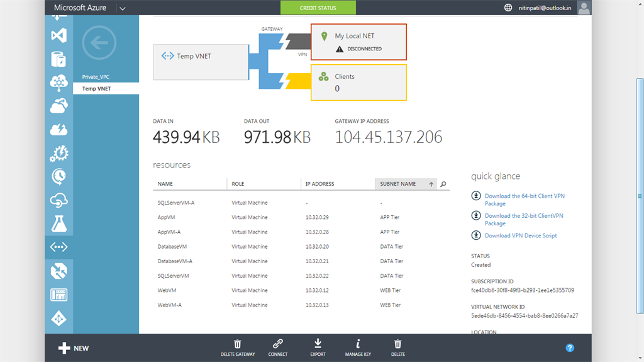Search resources with the magnifier icon
The image size is (644, 362).
pos(443,184)
